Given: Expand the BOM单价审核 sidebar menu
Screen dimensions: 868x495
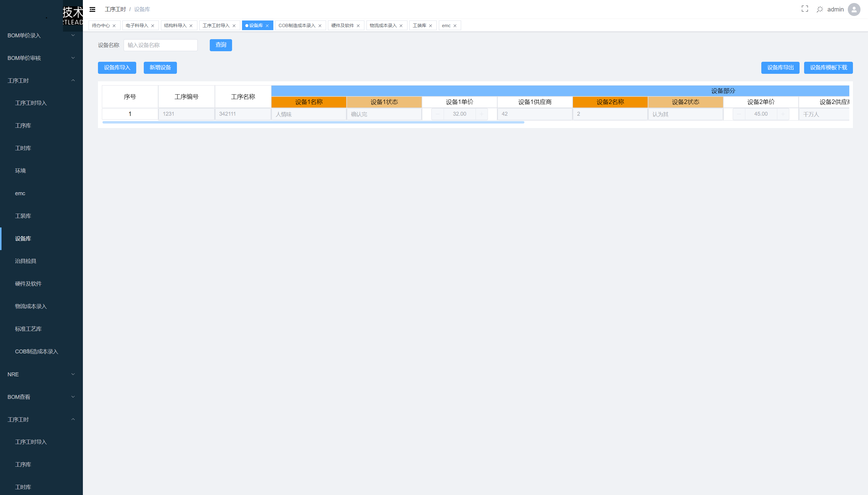Looking at the screenshot, I should coord(41,58).
